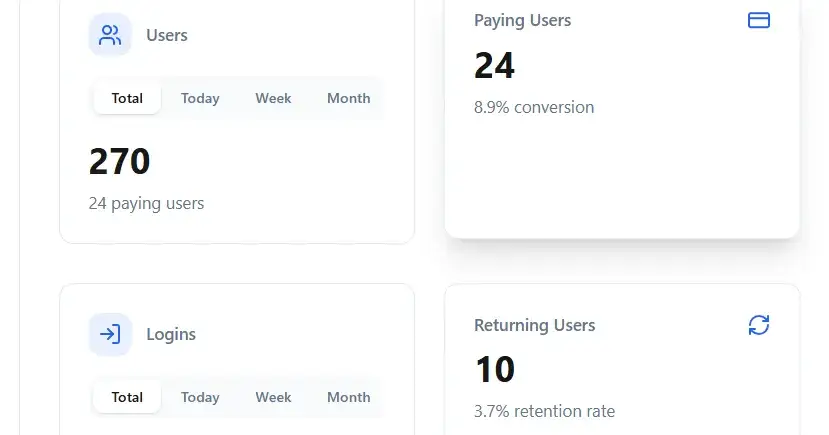The width and height of the screenshot is (829, 435).
Task: Click the Returning Users card title
Action: pos(534,325)
